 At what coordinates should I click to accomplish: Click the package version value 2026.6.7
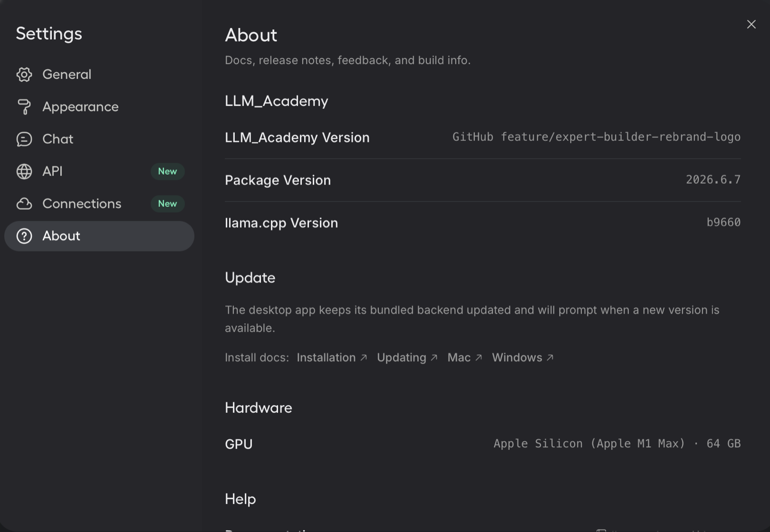[713, 179]
